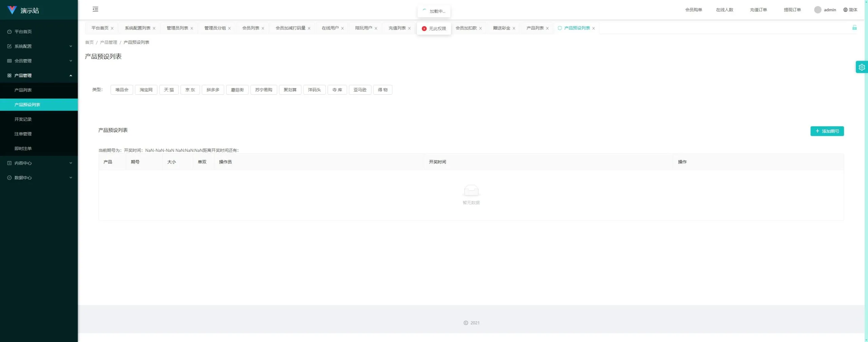This screenshot has width=868, height=342.
Task: Switch to the 产品列表 tab
Action: click(x=535, y=28)
